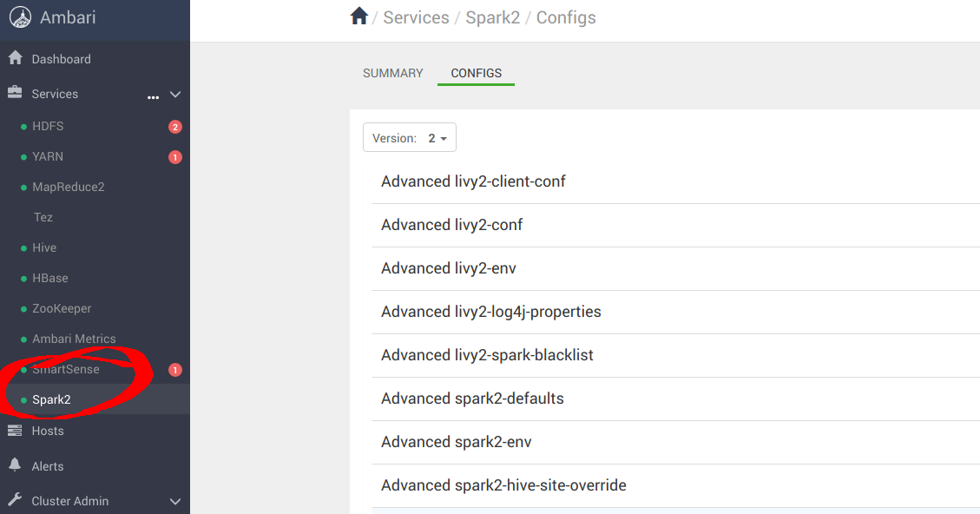Click the Alerts bell icon
Screen dimensions: 980x514
[x=14, y=465]
